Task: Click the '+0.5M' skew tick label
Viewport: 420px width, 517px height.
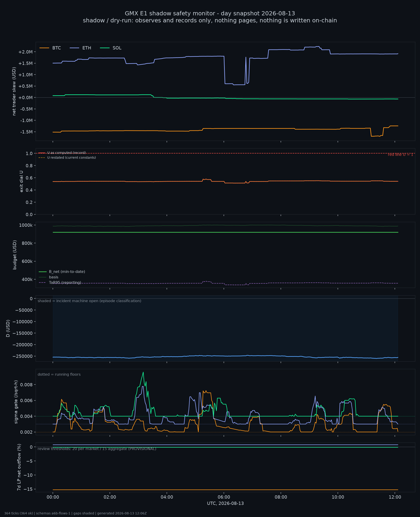Action: (x=25, y=86)
